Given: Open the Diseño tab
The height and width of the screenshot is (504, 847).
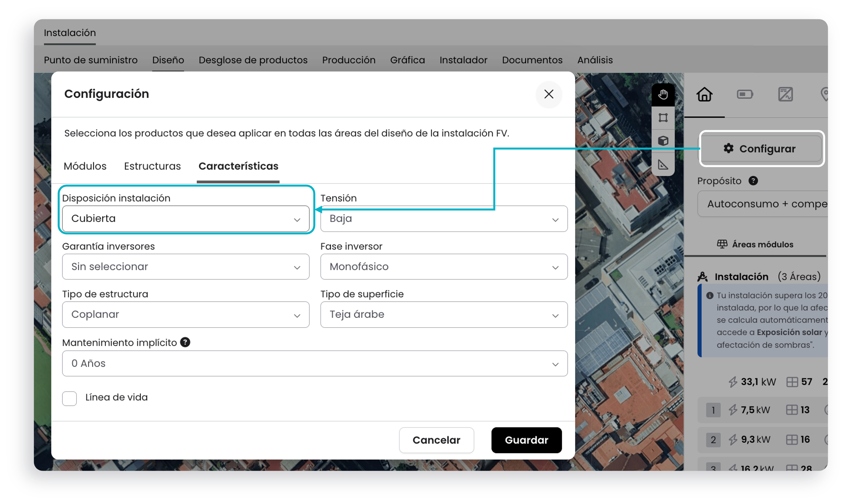Looking at the screenshot, I should [168, 60].
